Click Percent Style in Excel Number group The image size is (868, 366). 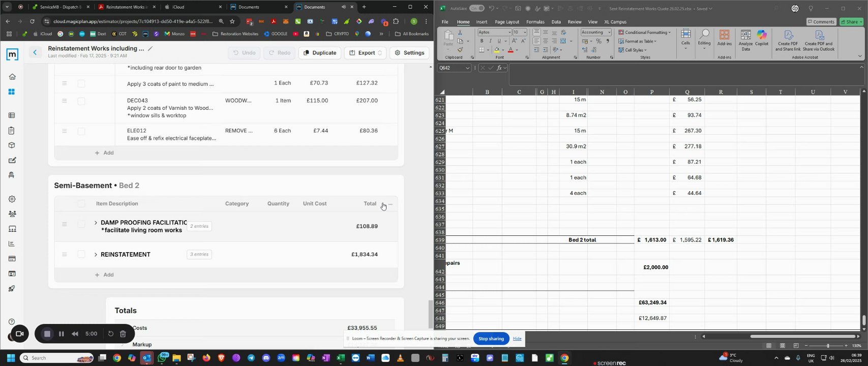click(x=598, y=41)
